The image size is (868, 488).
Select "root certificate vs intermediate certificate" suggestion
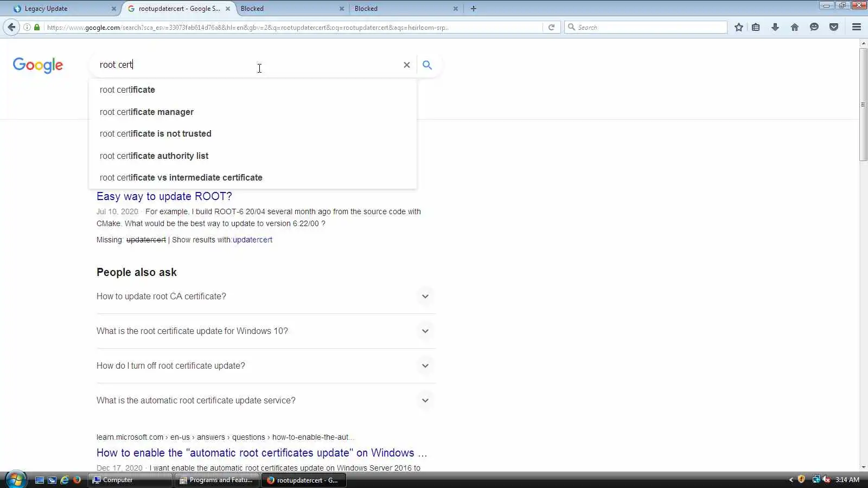(253, 178)
